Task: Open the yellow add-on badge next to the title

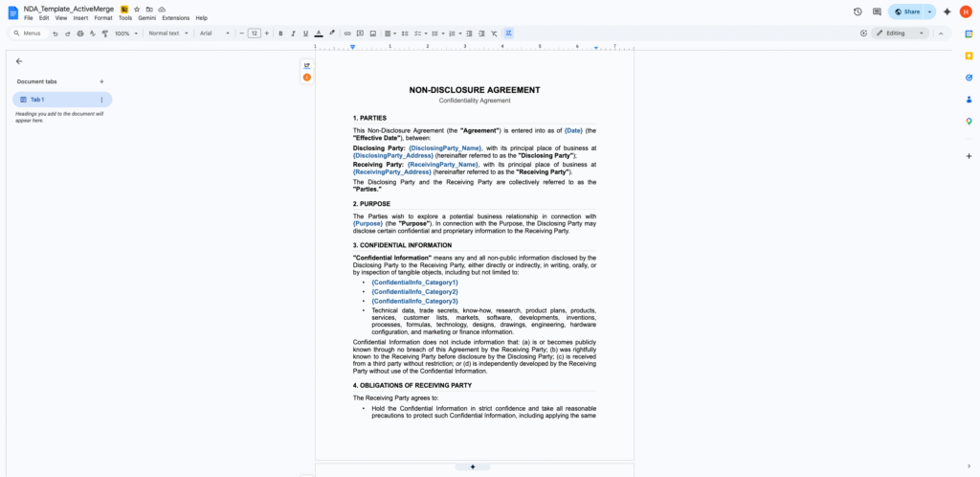Action: click(x=124, y=10)
